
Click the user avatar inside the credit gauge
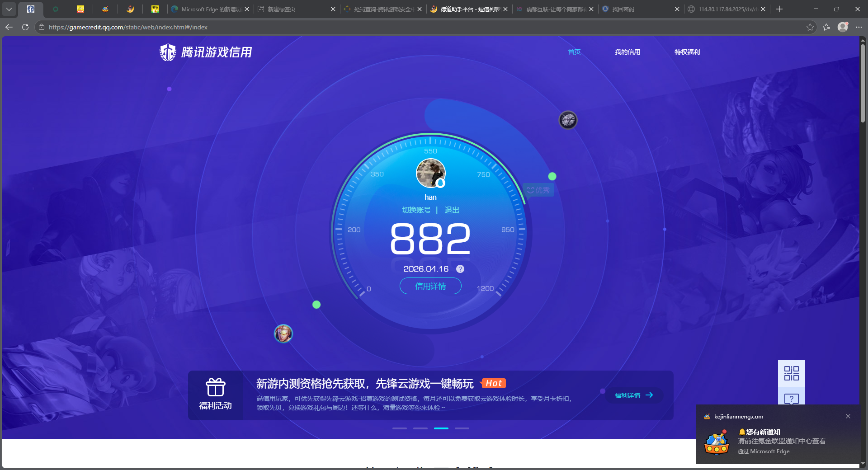pos(430,173)
